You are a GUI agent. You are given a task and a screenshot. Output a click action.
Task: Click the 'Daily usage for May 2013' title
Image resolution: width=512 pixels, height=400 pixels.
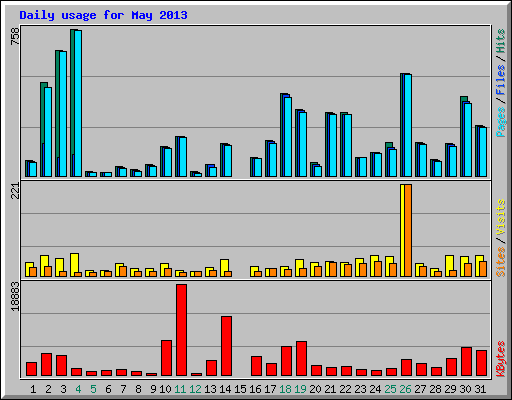(103, 15)
